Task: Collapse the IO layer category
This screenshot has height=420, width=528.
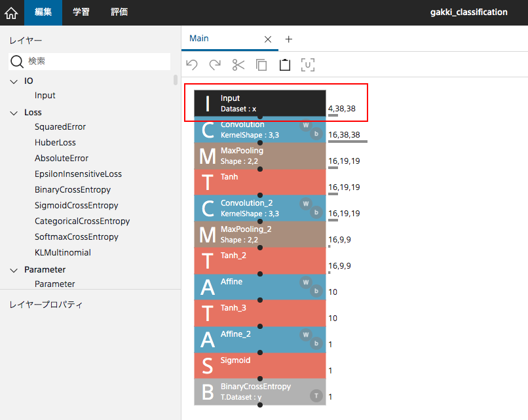Action: click(x=14, y=81)
